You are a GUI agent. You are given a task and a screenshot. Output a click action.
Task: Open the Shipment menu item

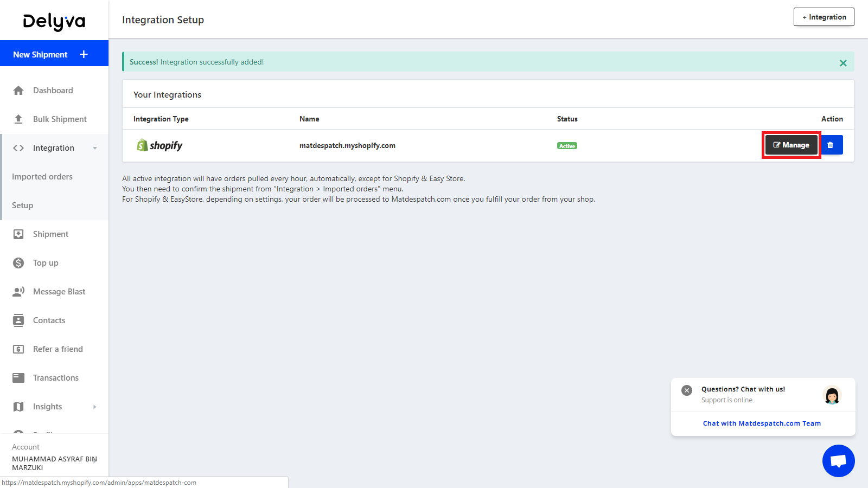(51, 234)
